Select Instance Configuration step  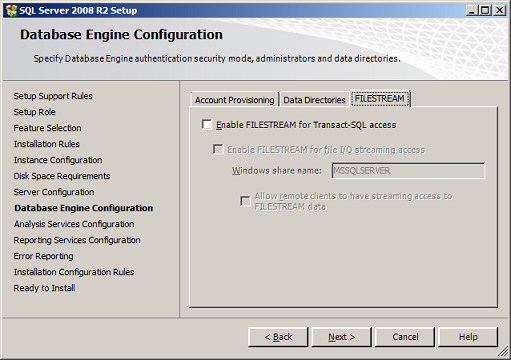[x=58, y=160]
